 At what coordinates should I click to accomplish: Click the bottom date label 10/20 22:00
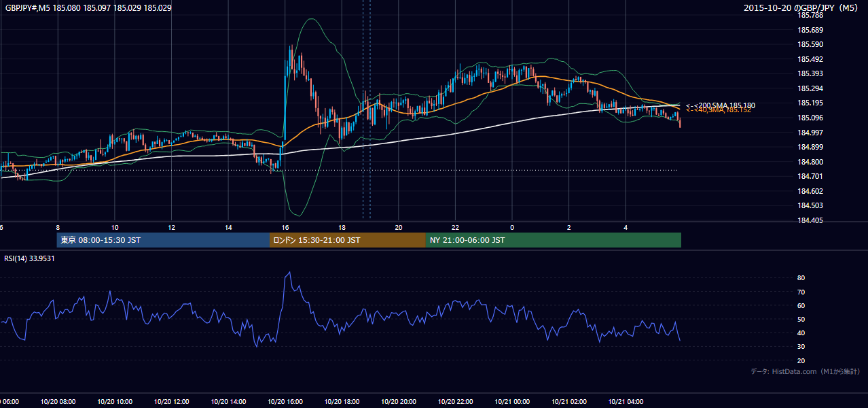[455, 402]
